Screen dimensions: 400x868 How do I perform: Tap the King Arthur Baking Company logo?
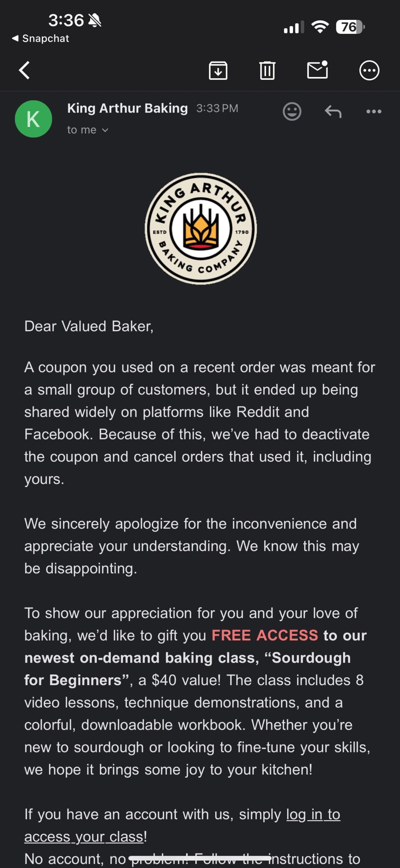click(x=201, y=229)
